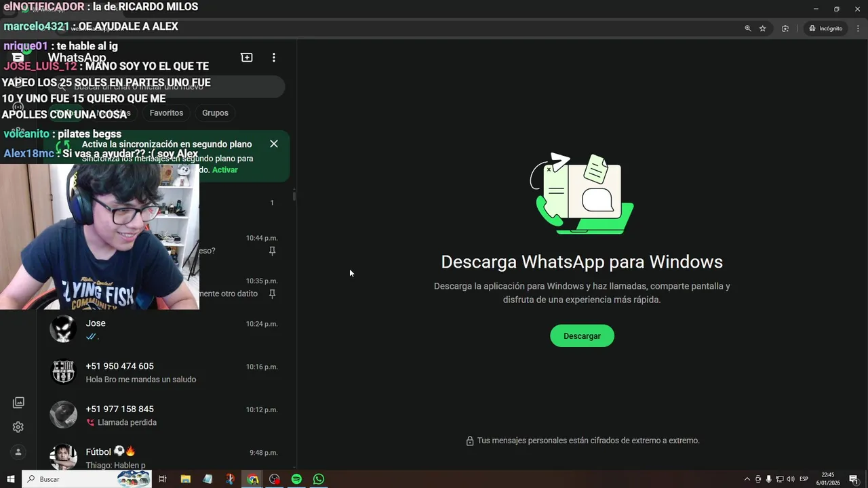Image resolution: width=868 pixels, height=488 pixels.
Task: Click avatar of +51 977 158 845 contact
Action: (x=63, y=415)
